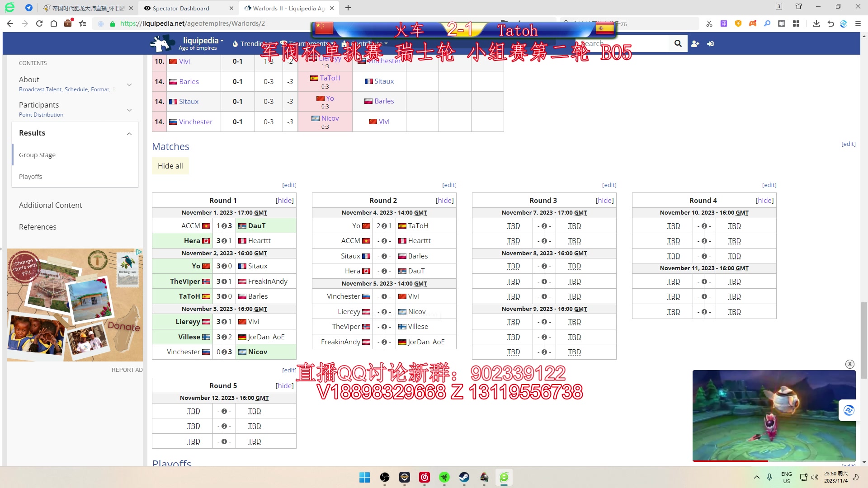
Task: Collapse the Round 2 matches section
Action: (x=445, y=200)
